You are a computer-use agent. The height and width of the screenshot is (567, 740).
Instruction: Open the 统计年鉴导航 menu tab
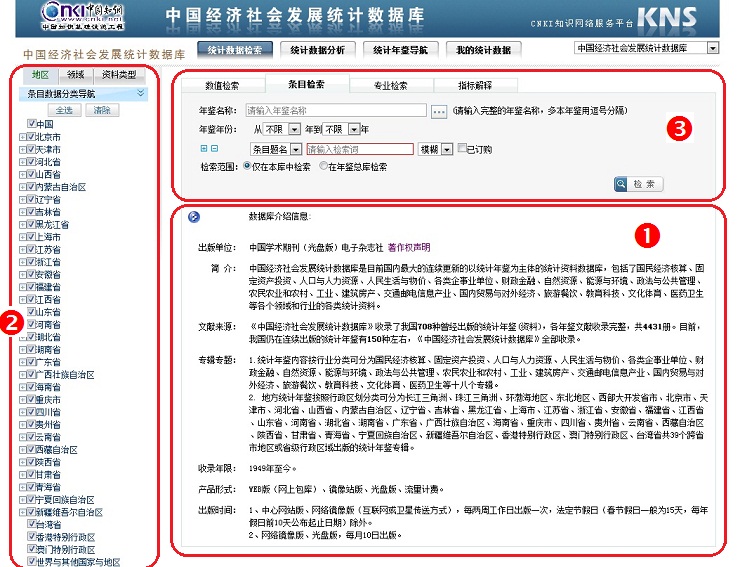pyautogui.click(x=400, y=49)
